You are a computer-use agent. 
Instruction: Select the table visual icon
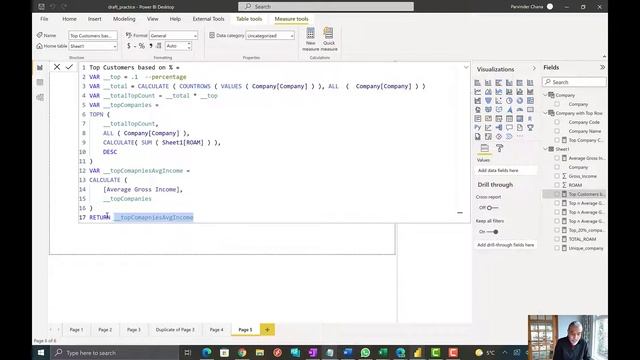coord(509,118)
